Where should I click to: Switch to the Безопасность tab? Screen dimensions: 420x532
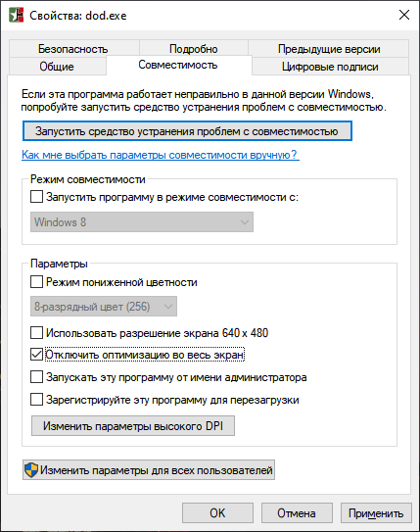coord(73,49)
